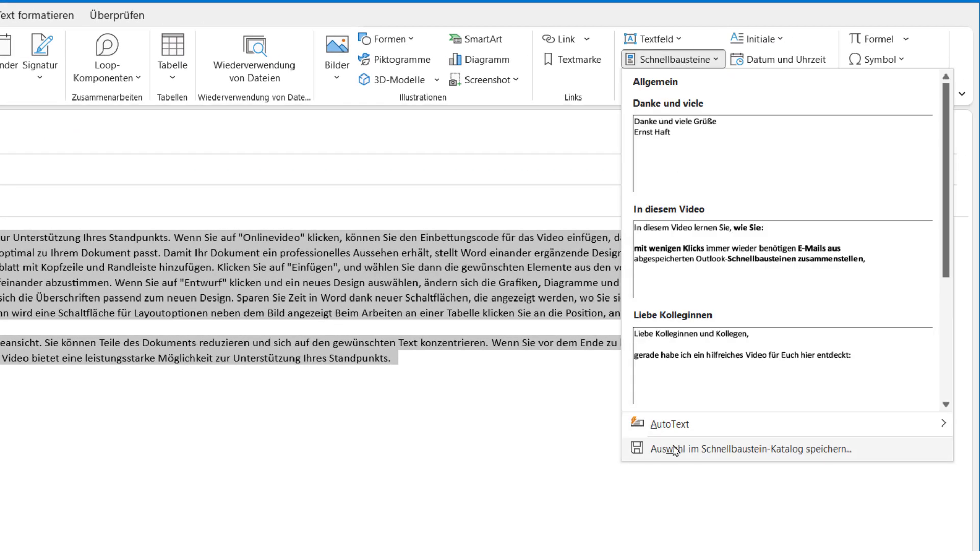Expand the 3D-Modelle dropdown arrow

[437, 80]
